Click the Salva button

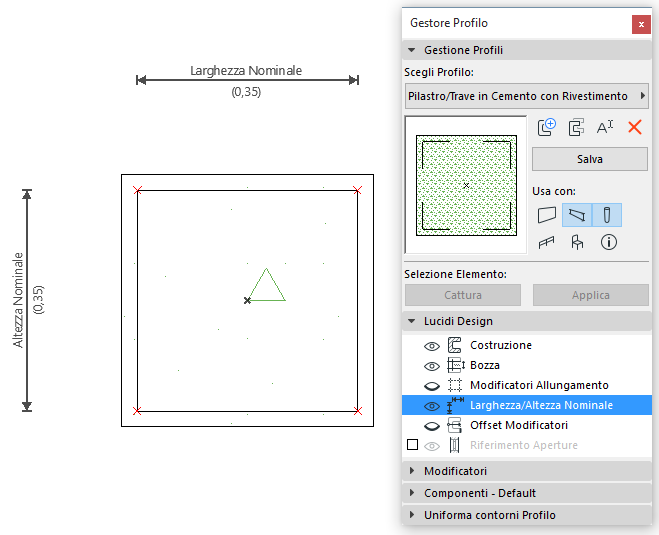(x=590, y=159)
